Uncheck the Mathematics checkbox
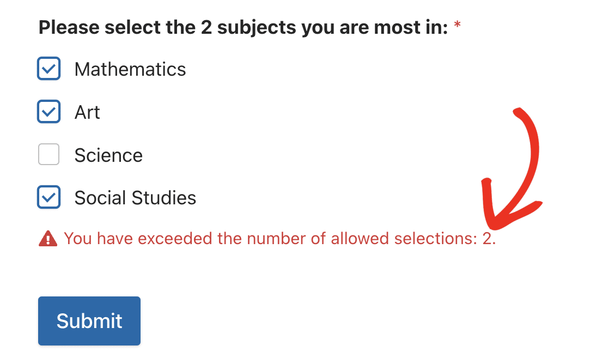Image resolution: width=608 pixels, height=364 pixels. coord(49,69)
